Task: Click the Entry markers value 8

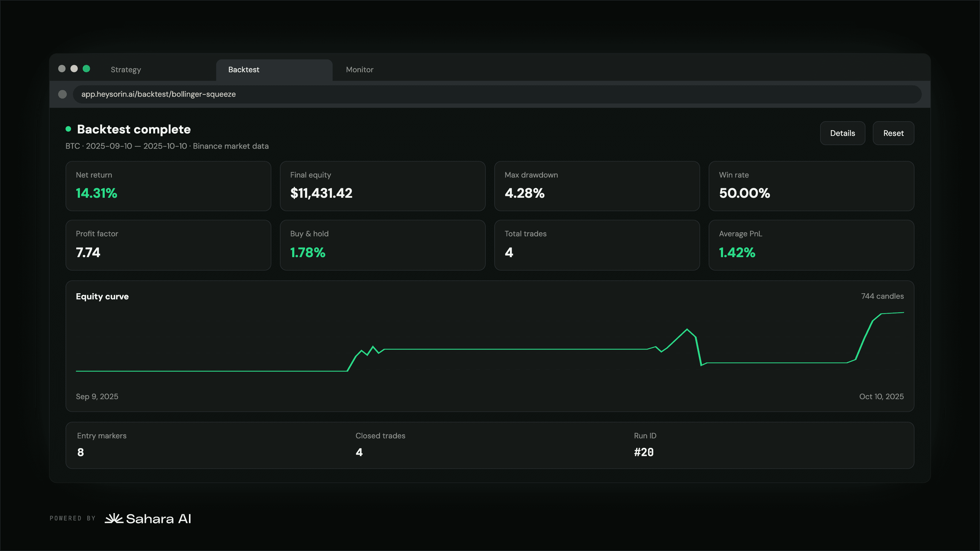Action: coord(81,452)
